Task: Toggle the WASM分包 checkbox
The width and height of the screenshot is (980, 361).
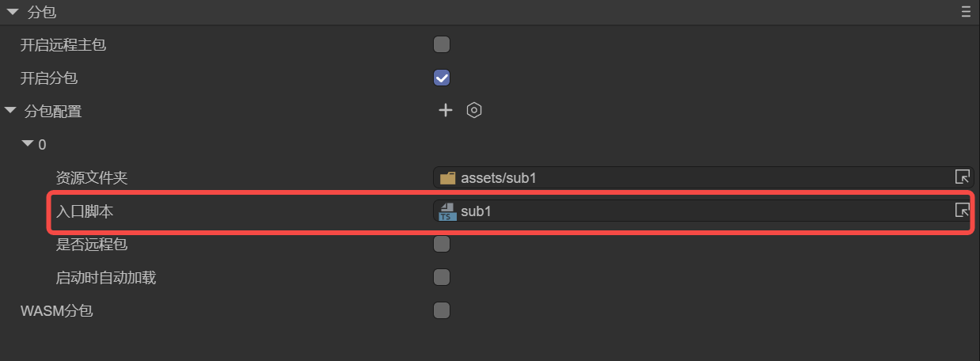Action: click(x=442, y=310)
